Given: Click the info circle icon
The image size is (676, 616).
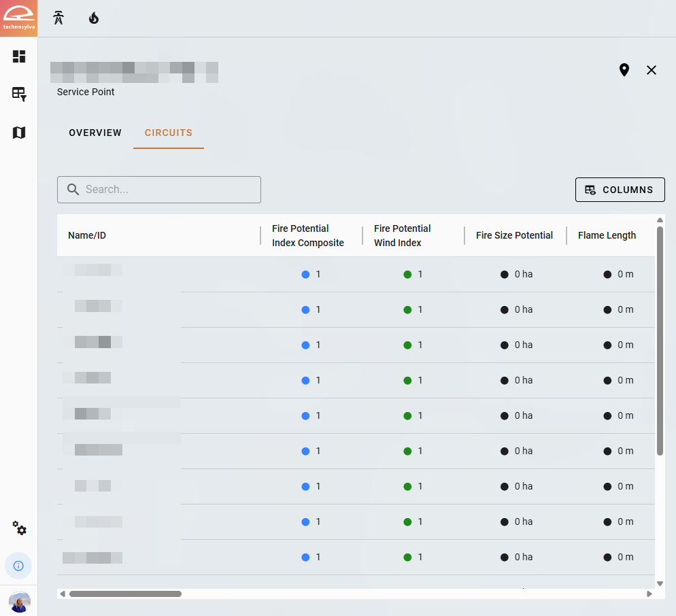Looking at the screenshot, I should pos(18,566).
